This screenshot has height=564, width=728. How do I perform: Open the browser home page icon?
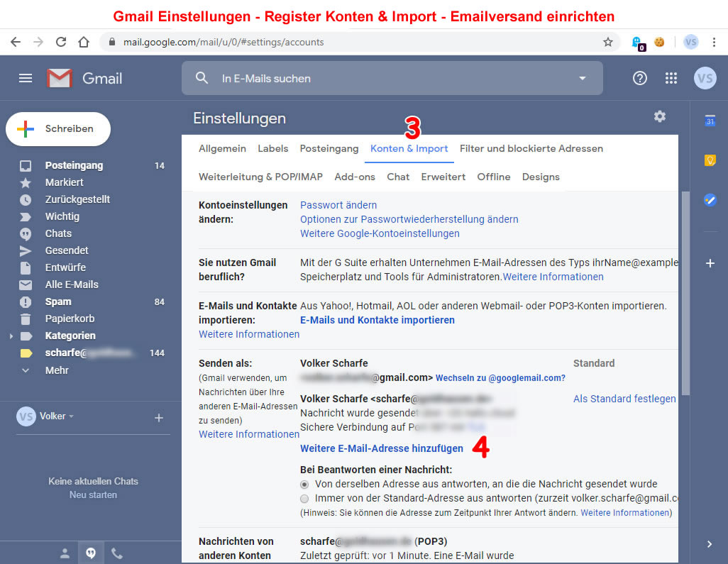pyautogui.click(x=84, y=43)
